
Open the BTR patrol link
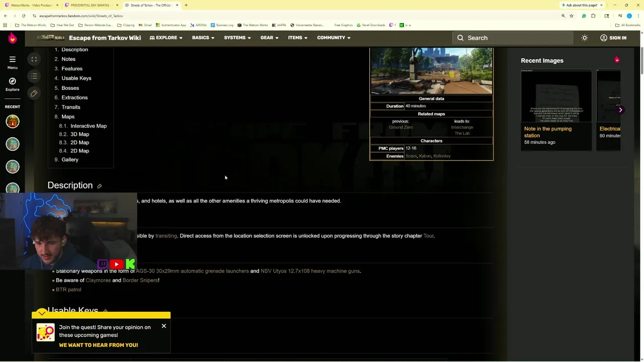click(x=68, y=290)
